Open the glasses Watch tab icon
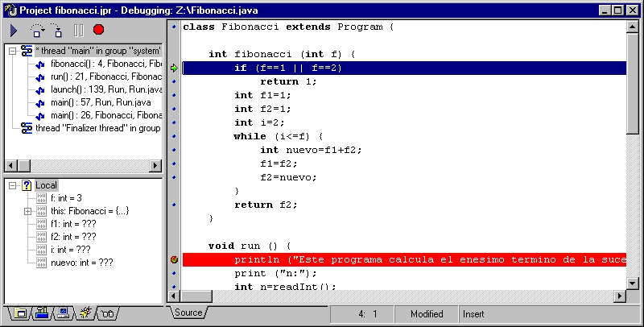Viewport: 644px width, 327px height. [109, 314]
